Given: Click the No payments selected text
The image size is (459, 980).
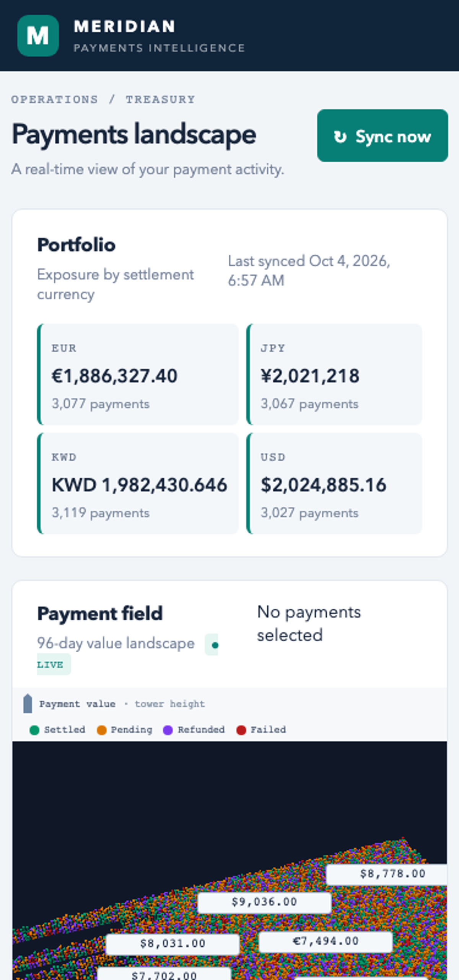Looking at the screenshot, I should click(309, 623).
